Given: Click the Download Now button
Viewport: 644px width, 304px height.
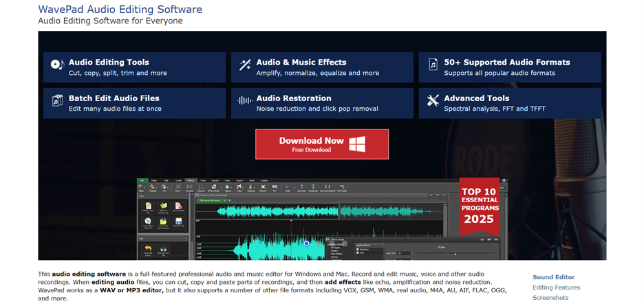Looking at the screenshot, I should pyautogui.click(x=322, y=144).
